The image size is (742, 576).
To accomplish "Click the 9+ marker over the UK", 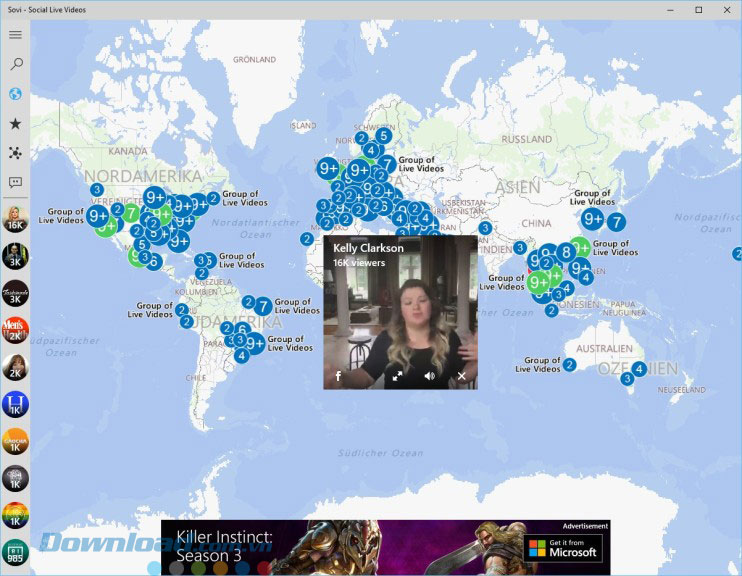I will click(x=328, y=168).
